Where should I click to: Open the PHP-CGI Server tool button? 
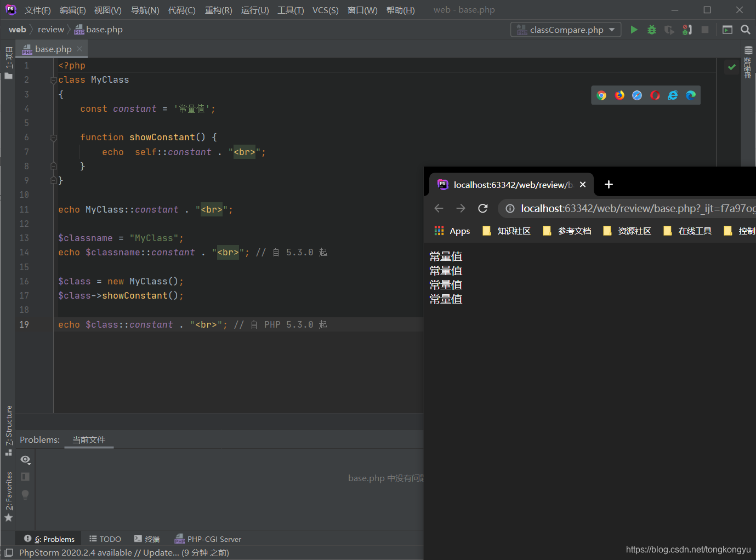[208, 539]
